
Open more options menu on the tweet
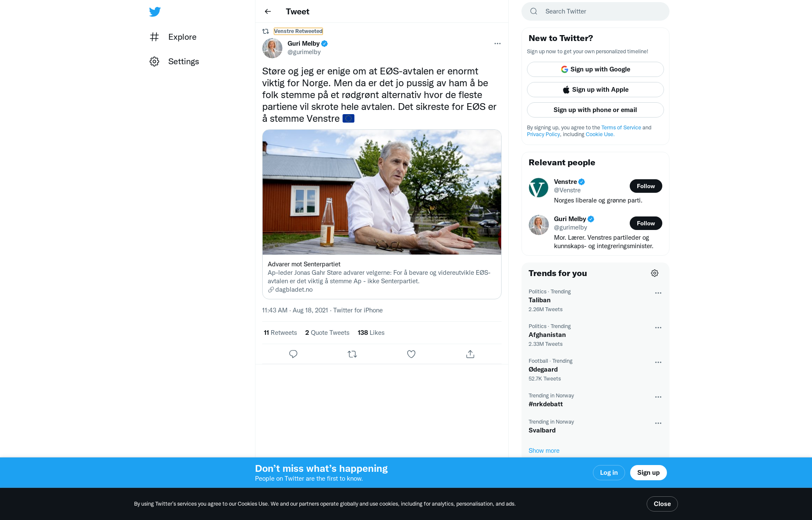coord(497,44)
